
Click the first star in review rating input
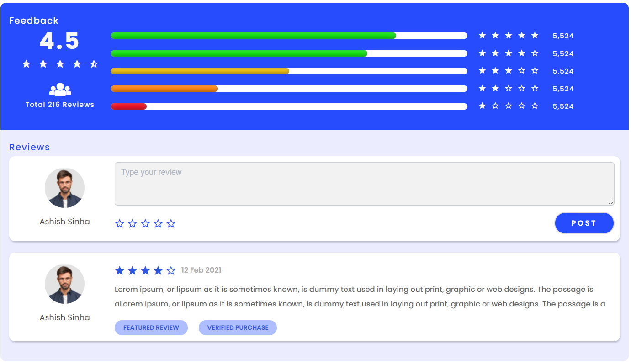tap(120, 224)
